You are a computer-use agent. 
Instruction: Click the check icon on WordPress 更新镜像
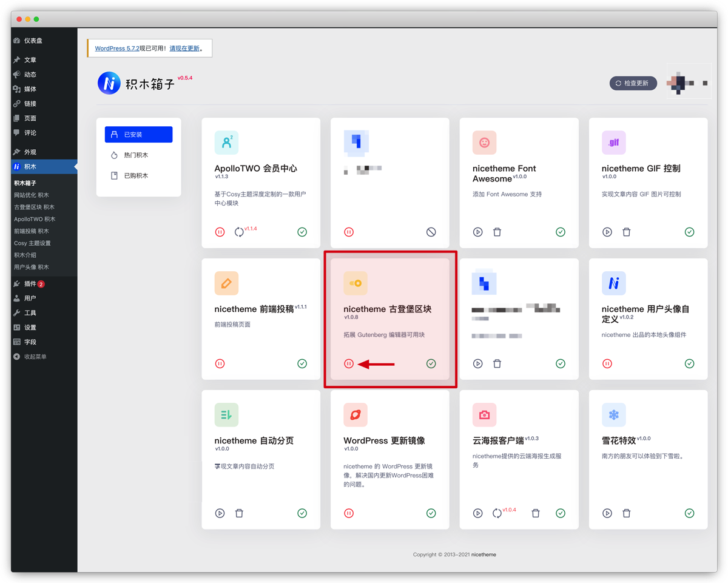(x=431, y=513)
